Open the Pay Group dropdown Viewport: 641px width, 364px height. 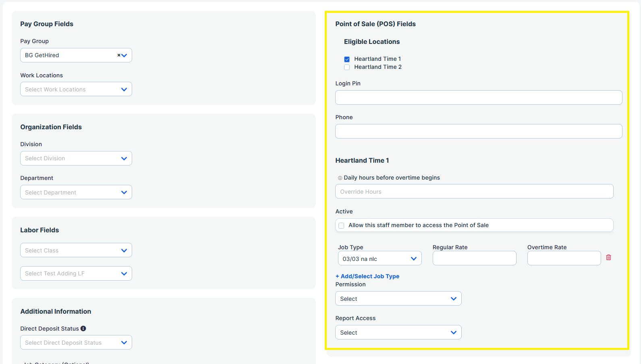(x=124, y=55)
